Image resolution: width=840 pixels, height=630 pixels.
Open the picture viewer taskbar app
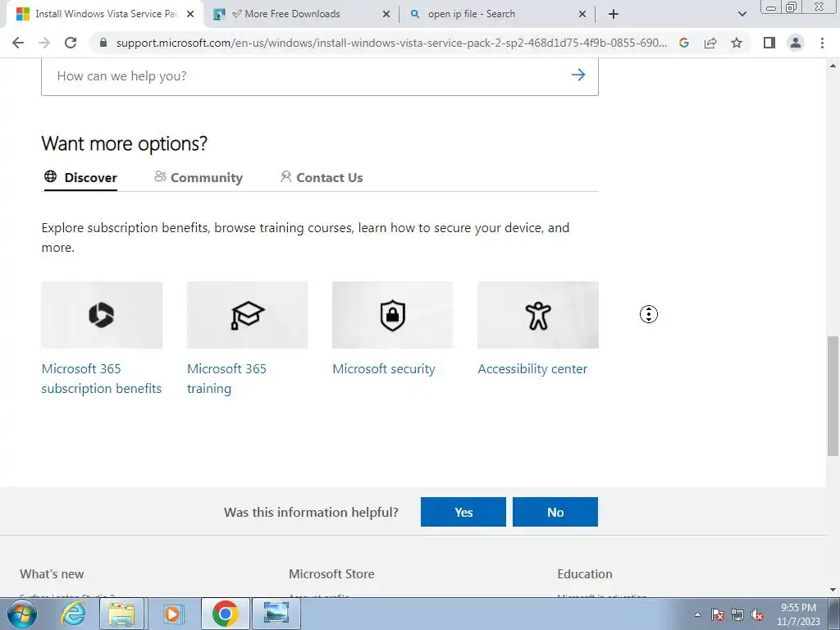[276, 614]
